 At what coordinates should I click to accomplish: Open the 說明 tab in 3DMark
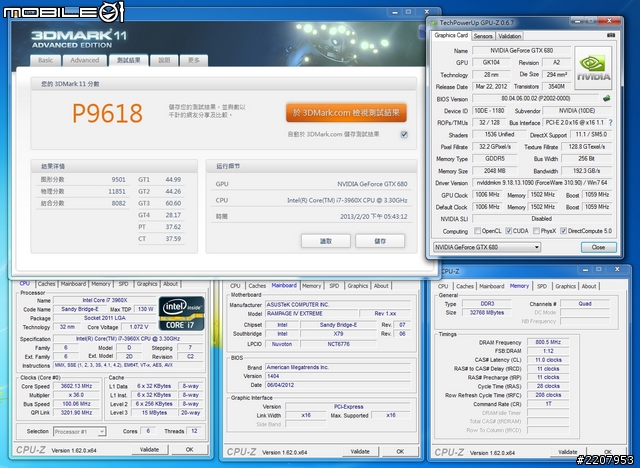click(164, 60)
